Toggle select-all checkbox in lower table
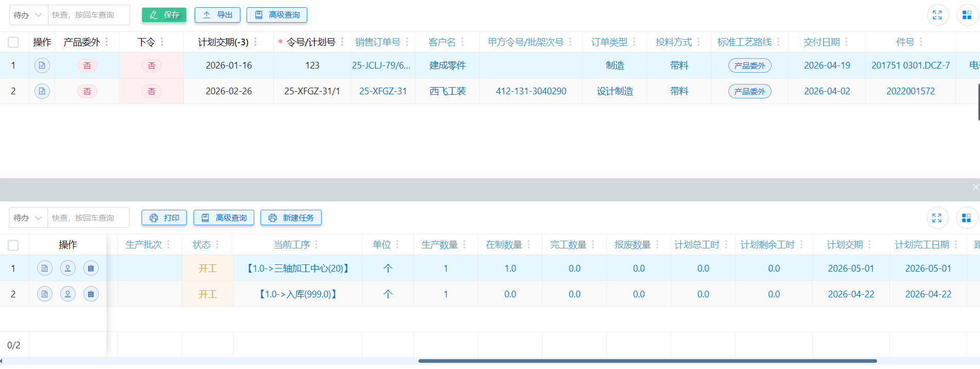Image resolution: width=980 pixels, height=369 pixels. (13, 245)
